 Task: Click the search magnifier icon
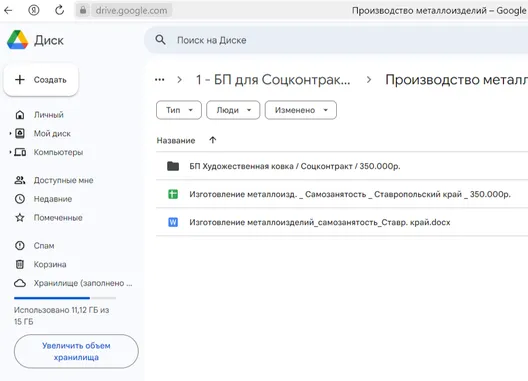tap(160, 40)
